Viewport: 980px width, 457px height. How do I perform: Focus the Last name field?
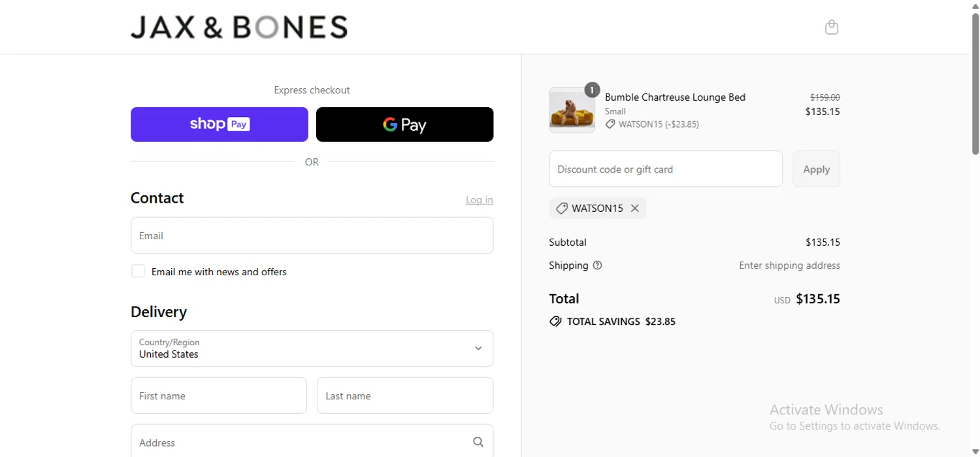405,396
